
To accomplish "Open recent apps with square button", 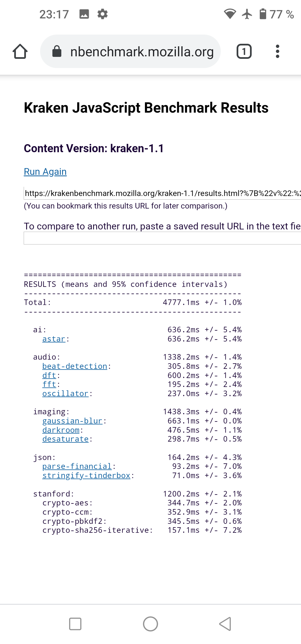I will [x=75, y=624].
